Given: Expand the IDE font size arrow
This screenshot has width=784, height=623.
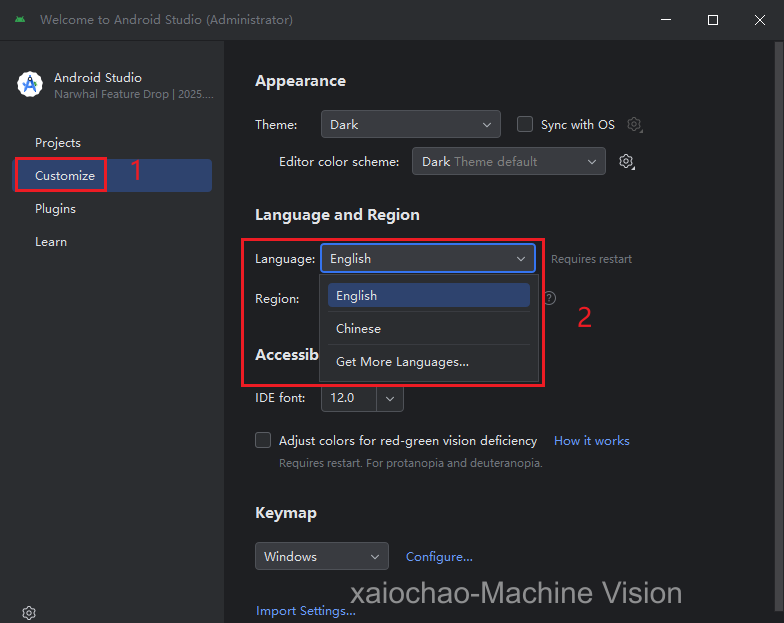Looking at the screenshot, I should coord(390,398).
